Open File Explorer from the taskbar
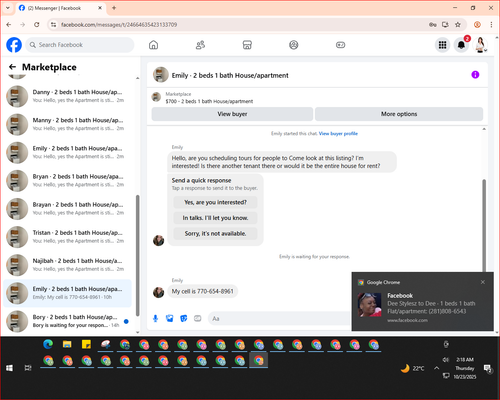 coord(67,344)
